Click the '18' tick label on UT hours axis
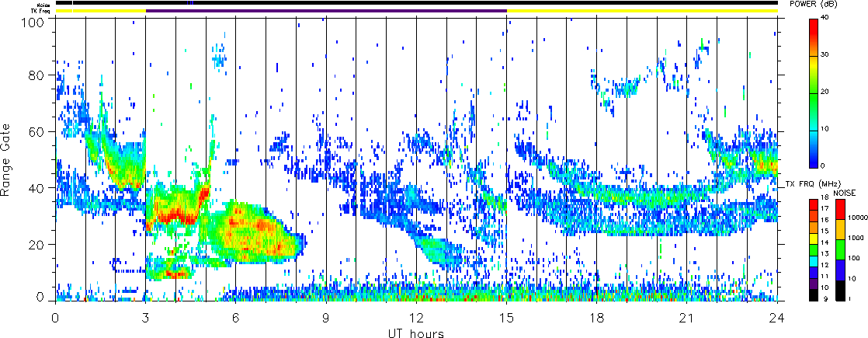 597,318
